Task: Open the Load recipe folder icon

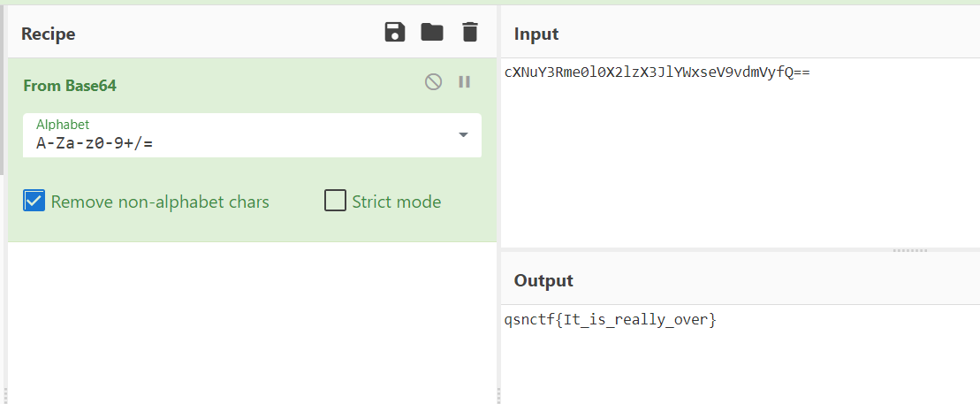Action: 432,33
